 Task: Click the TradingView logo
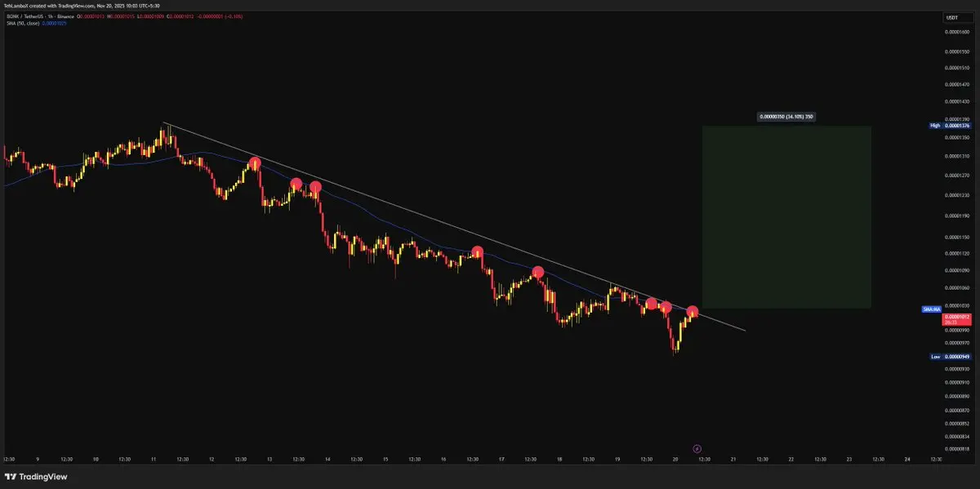point(36,477)
